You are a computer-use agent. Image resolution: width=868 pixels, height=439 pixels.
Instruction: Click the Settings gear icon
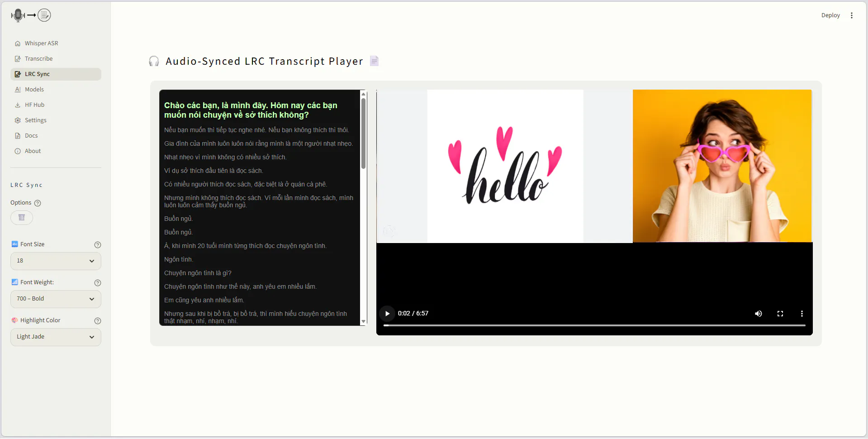(x=18, y=120)
